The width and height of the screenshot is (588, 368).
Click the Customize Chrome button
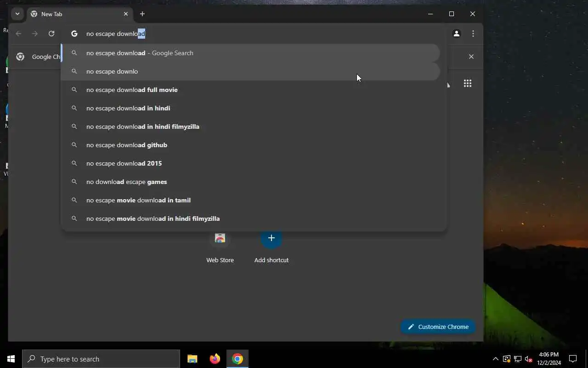438,327
